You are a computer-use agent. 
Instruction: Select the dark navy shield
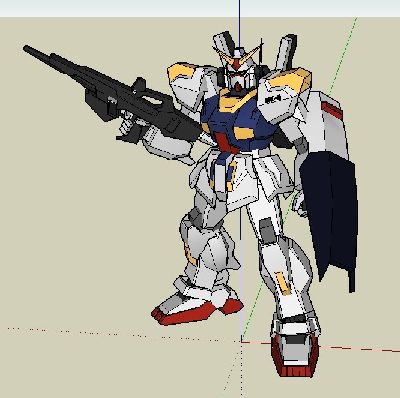tap(329, 220)
